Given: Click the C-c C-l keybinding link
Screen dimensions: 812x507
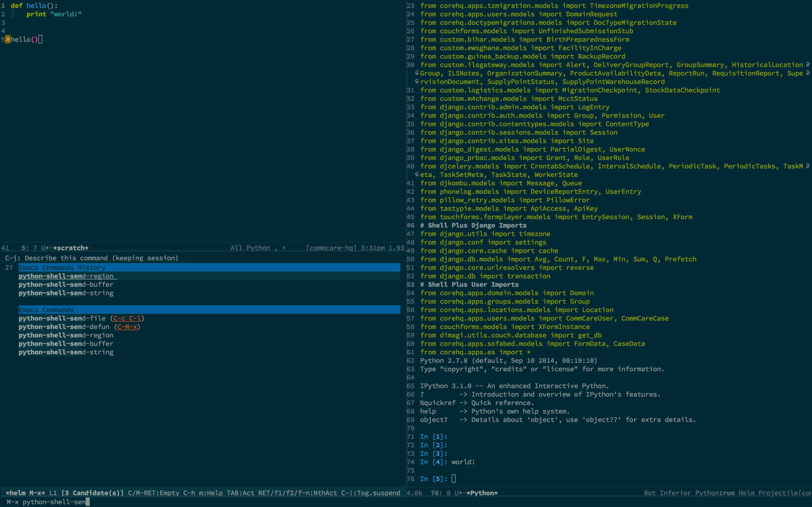Looking at the screenshot, I should click(x=127, y=318).
